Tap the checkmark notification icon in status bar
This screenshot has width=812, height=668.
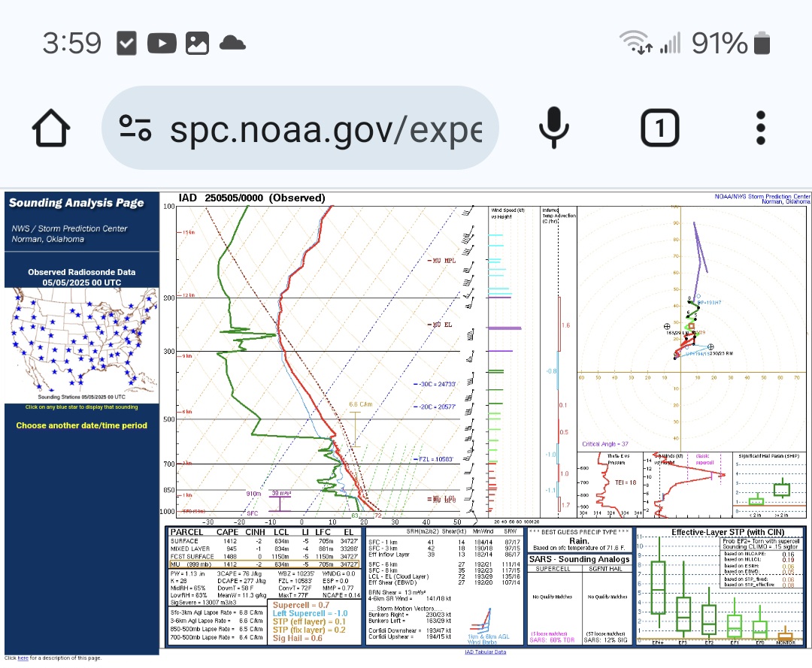pyautogui.click(x=126, y=43)
